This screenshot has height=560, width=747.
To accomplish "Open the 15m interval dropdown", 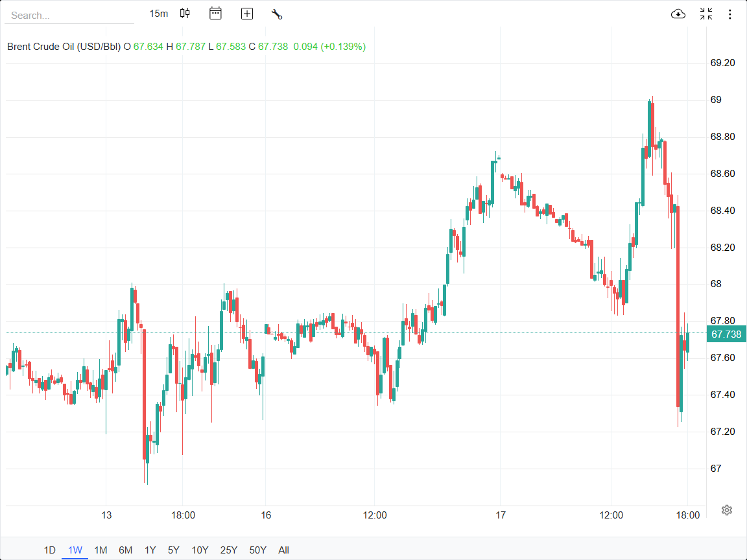I will tap(159, 14).
